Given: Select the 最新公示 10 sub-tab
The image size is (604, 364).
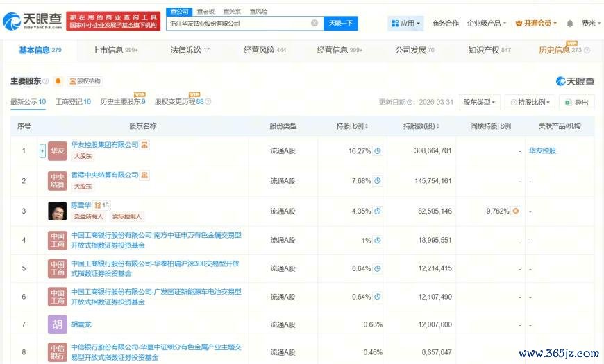Looking at the screenshot, I should (x=28, y=102).
